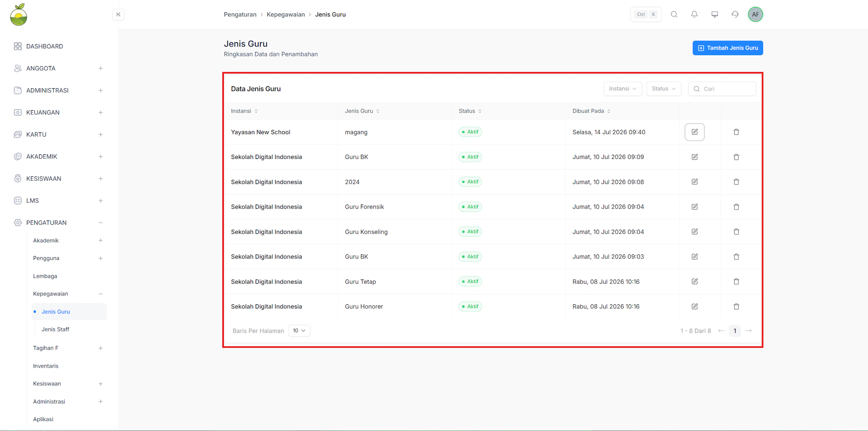The width and height of the screenshot is (868, 431).
Task: Expand the Tagihan F submenu
Action: pyautogui.click(x=100, y=349)
